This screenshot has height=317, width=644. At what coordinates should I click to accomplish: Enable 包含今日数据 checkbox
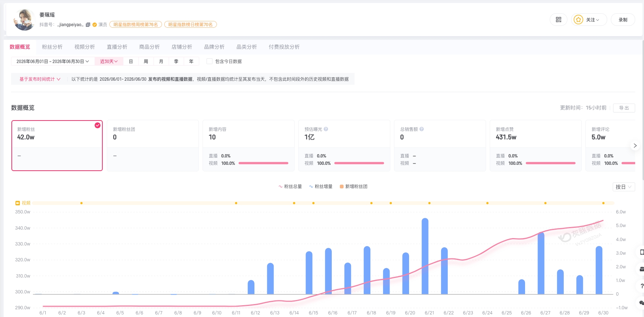(x=210, y=61)
